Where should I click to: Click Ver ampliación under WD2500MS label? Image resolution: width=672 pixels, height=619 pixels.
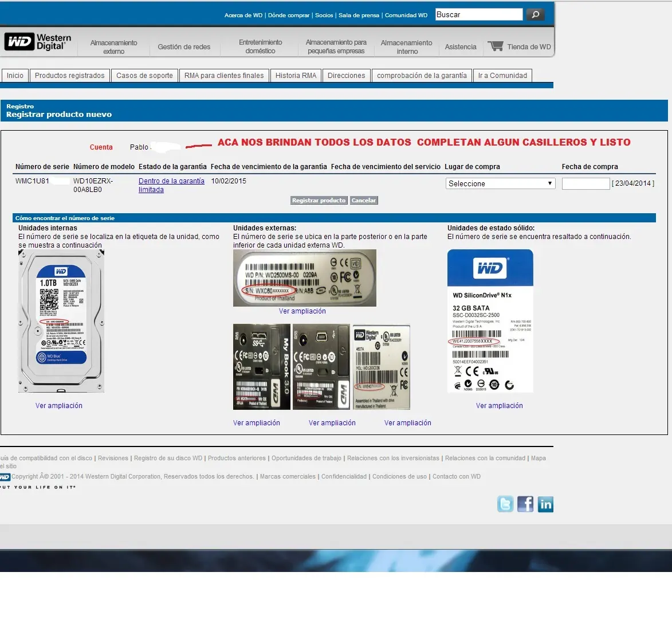302,311
